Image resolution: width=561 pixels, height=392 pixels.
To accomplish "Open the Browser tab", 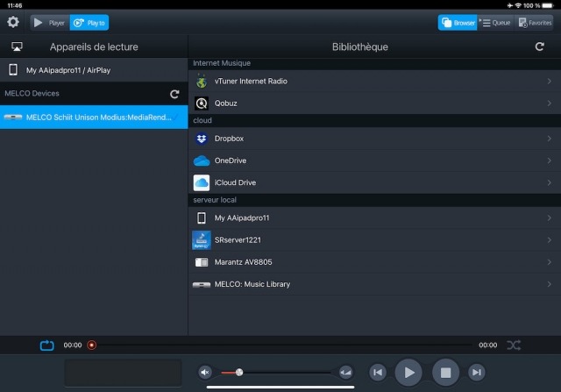I will [458, 23].
